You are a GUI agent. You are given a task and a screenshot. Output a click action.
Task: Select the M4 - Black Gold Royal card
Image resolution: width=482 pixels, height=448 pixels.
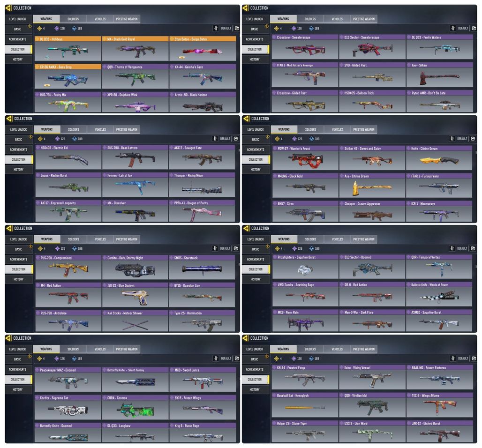coord(135,49)
